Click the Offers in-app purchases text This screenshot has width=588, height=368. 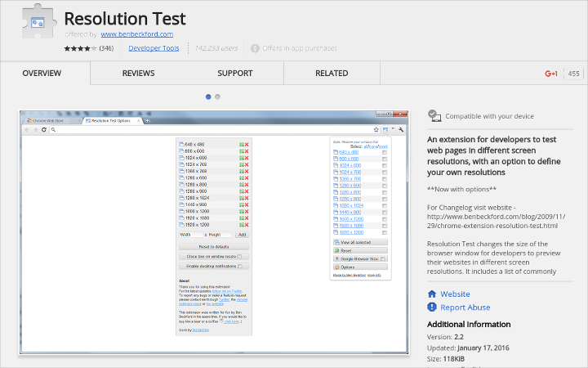(x=300, y=48)
